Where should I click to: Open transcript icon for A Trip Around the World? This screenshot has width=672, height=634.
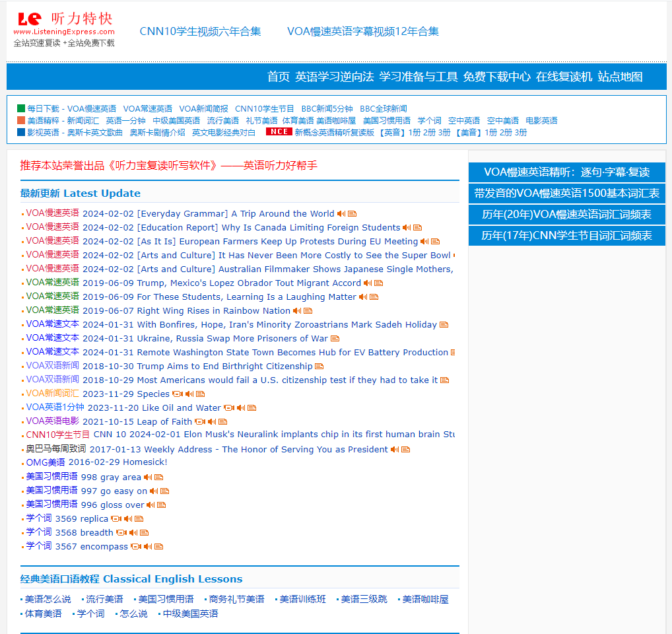[353, 214]
